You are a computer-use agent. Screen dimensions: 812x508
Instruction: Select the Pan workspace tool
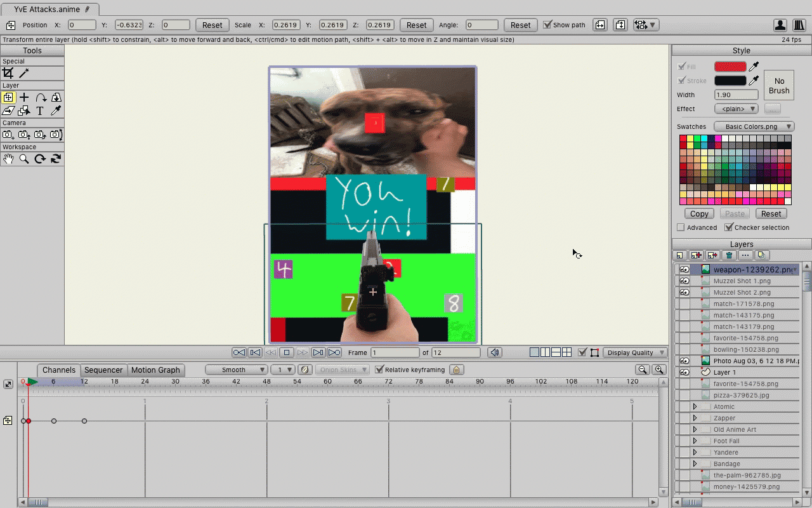click(8, 159)
